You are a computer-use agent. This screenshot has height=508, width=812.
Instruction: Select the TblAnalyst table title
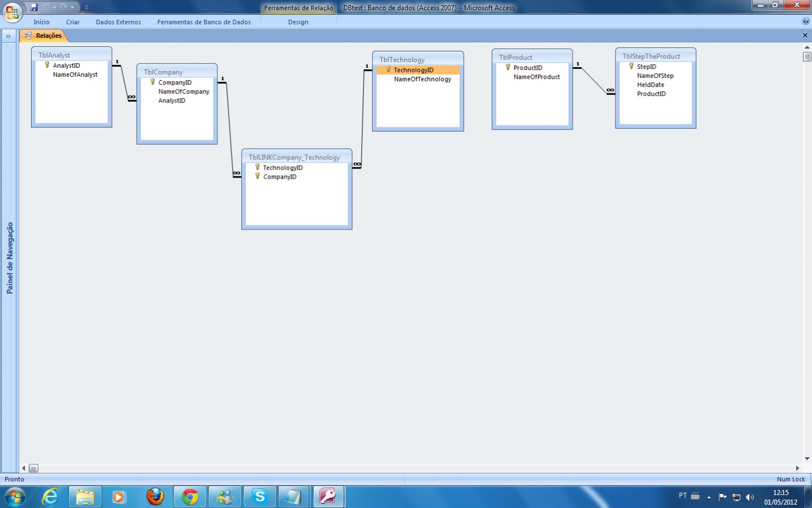click(x=54, y=55)
